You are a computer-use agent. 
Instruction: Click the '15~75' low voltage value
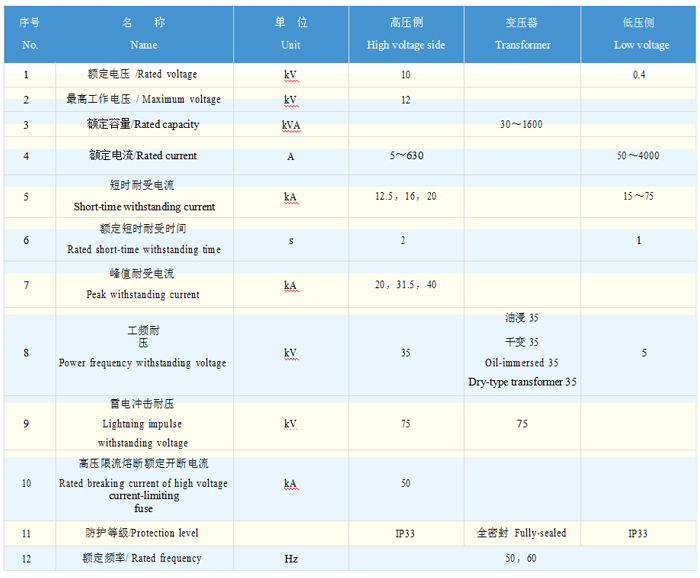point(638,196)
